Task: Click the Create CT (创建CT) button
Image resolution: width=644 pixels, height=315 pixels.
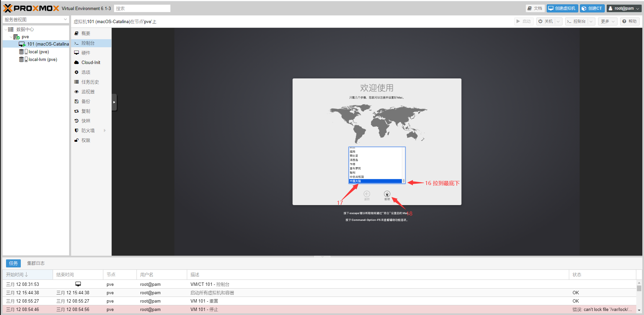Action: [592, 8]
